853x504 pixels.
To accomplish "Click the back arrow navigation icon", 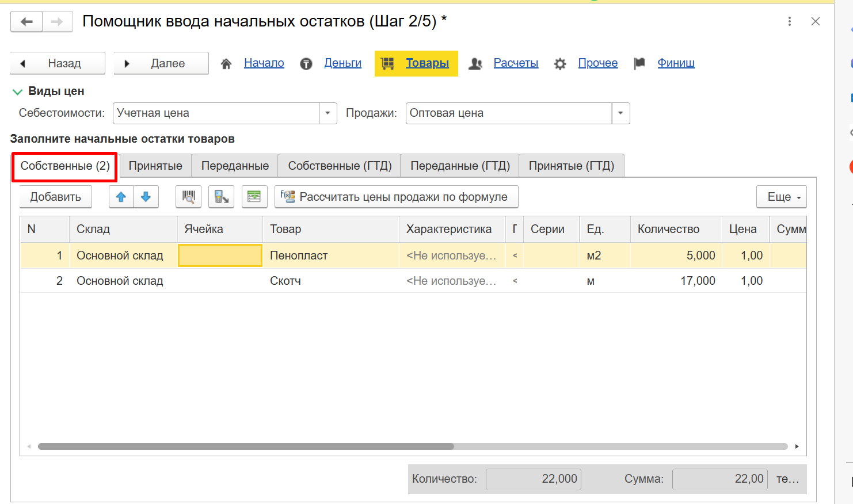I will 26,22.
